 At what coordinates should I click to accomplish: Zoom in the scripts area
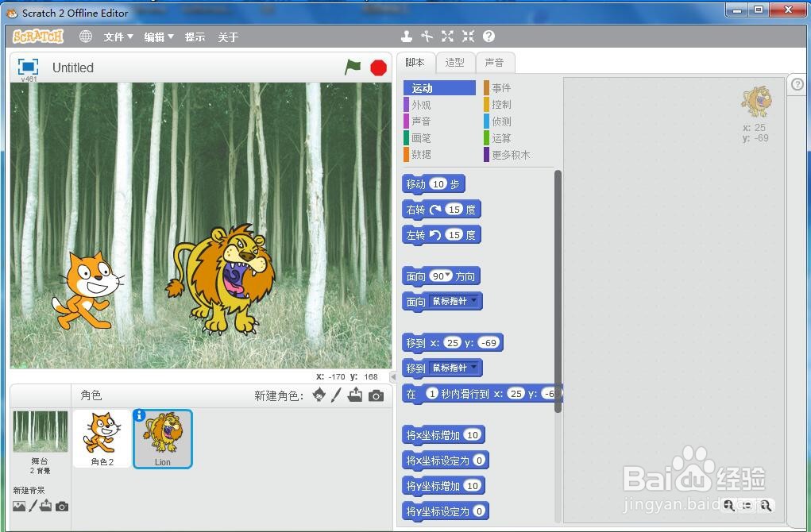766,505
